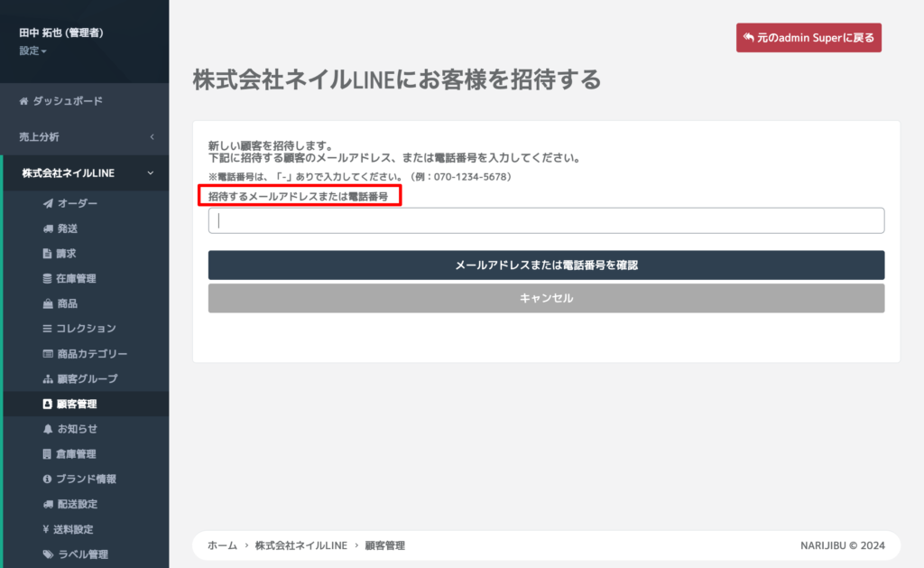Click the キャンセル button
This screenshot has height=568, width=924.
(546, 298)
